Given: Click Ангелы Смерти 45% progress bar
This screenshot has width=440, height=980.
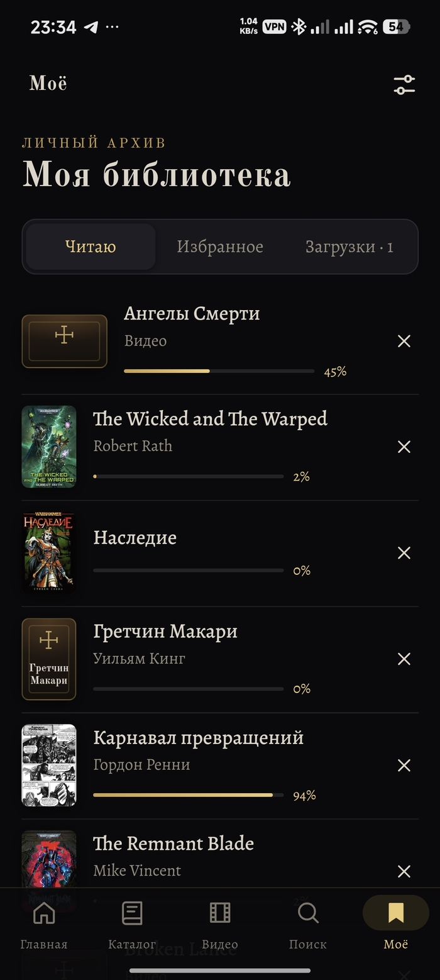Looking at the screenshot, I should point(219,371).
